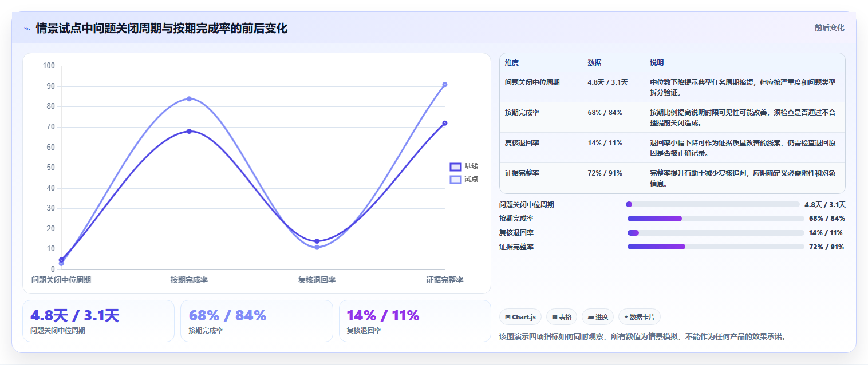Click the x-axis label 按期完成率 on the chart
Viewport: 868px width, 365px height.
coord(189,280)
